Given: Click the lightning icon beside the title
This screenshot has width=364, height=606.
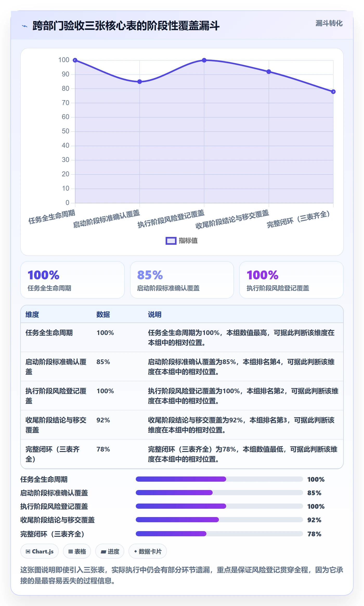Looking at the screenshot, I should coord(25,26).
